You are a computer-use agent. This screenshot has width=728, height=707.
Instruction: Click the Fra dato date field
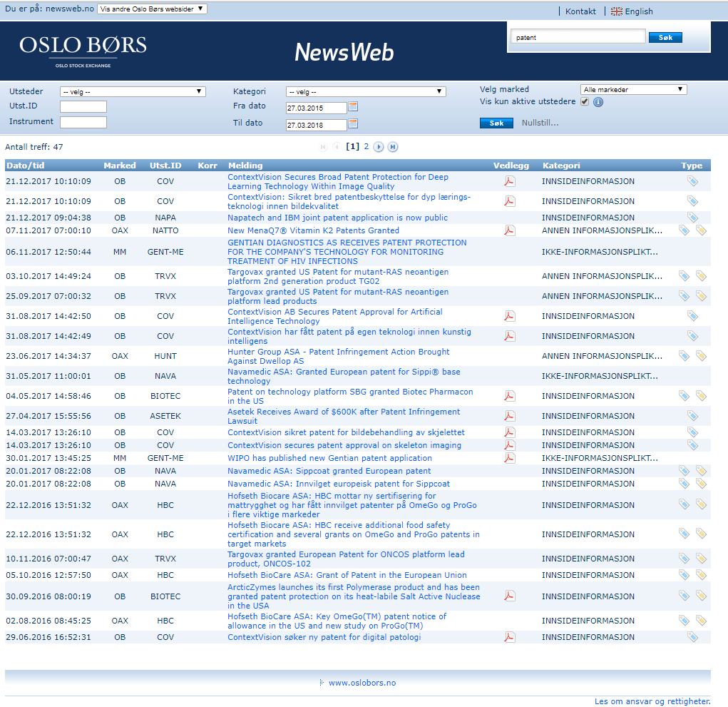tap(316, 108)
